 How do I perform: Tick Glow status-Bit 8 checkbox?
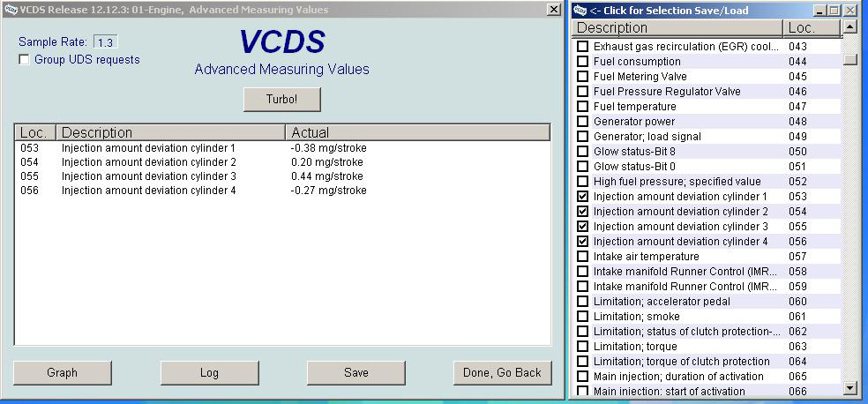click(x=582, y=151)
